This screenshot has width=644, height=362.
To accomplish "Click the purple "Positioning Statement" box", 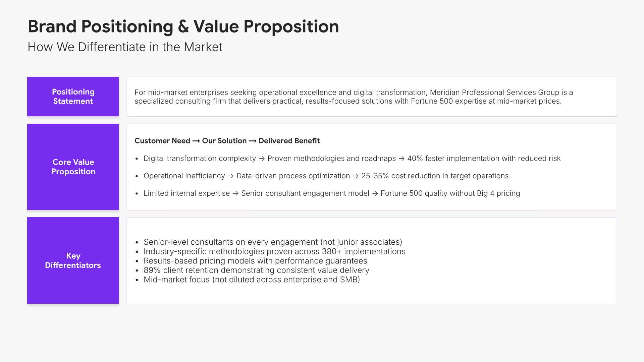I will point(73,97).
